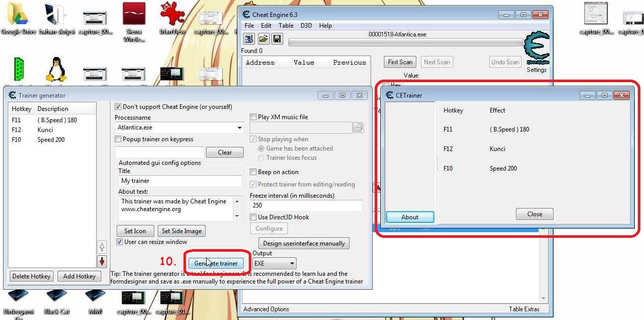Select the green serial port desktop icon
644x320 pixels.
pos(19,70)
